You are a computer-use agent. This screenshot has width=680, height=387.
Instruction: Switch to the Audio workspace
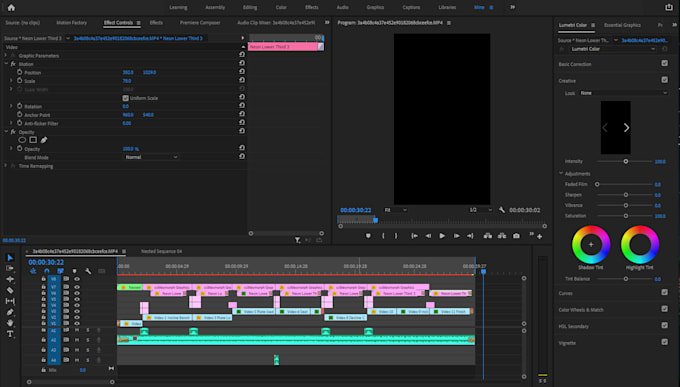343,7
